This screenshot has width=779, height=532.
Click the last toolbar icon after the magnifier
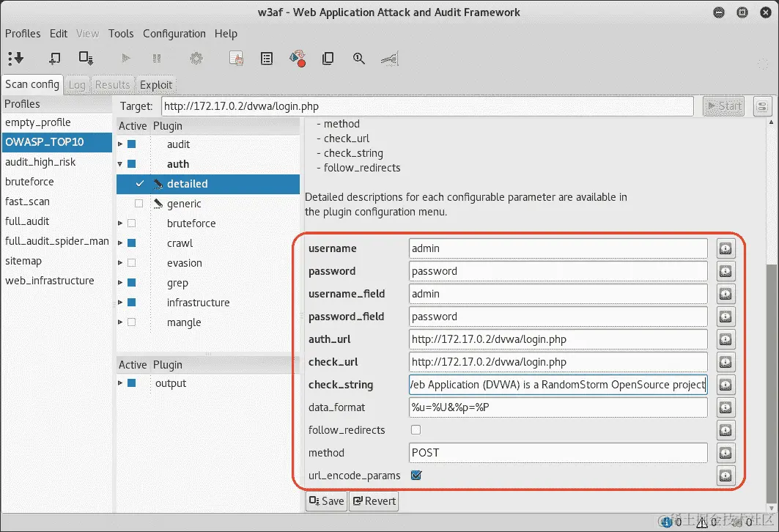pos(390,59)
